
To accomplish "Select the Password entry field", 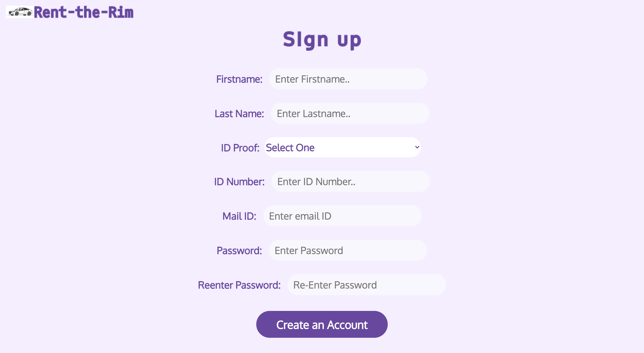I will [x=347, y=250].
